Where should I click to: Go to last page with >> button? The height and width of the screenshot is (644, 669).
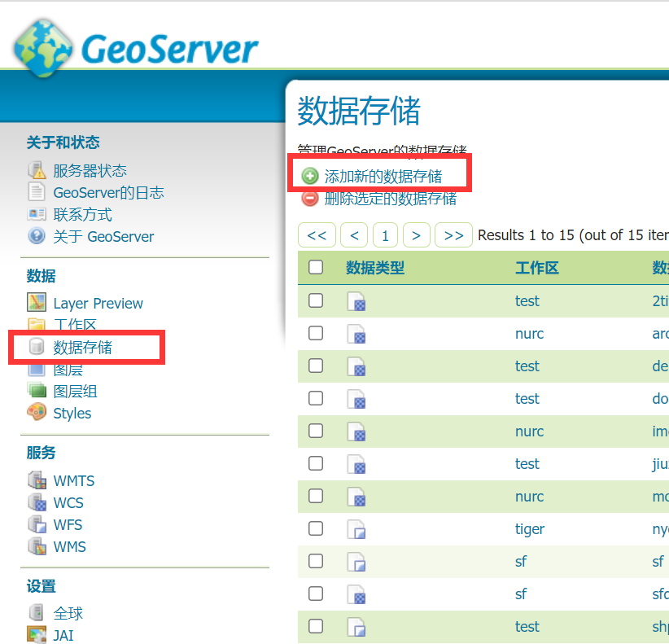[x=453, y=234]
